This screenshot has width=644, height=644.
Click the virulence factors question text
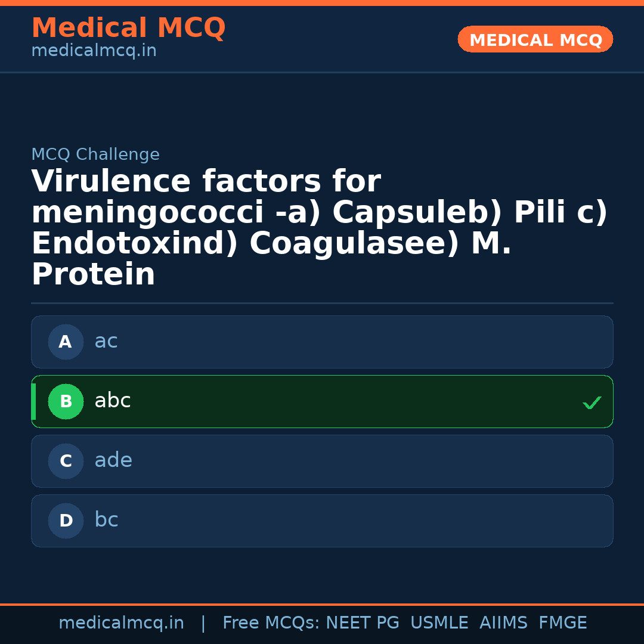tap(319, 228)
